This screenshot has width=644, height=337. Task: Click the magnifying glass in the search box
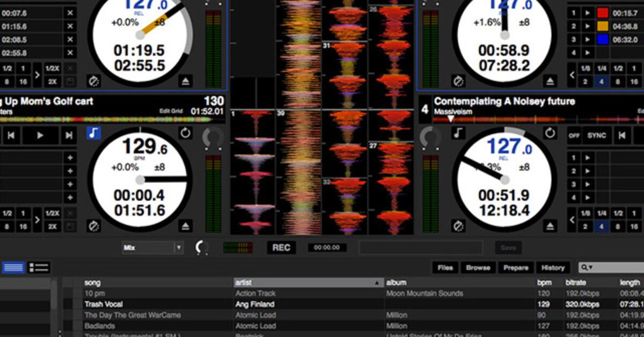tap(583, 267)
